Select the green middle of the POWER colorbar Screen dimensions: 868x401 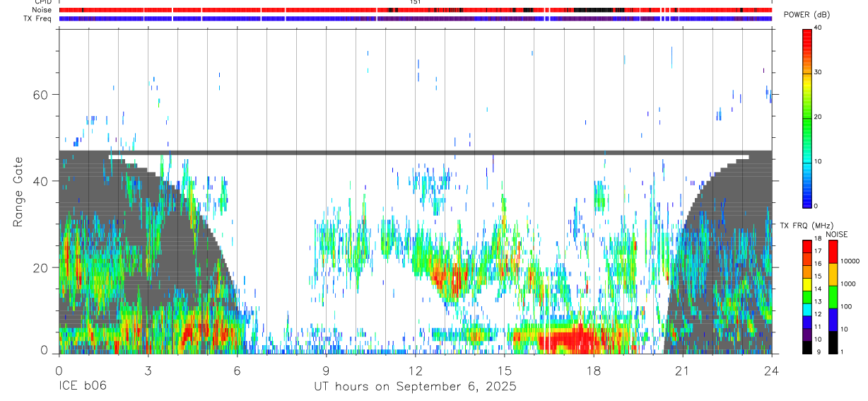[807, 117]
